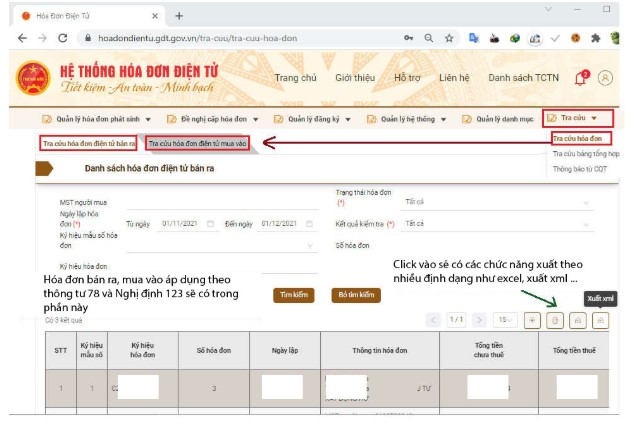Open Trạng thái hóa đơn dropdown
The width and height of the screenshot is (637, 436).
(497, 202)
